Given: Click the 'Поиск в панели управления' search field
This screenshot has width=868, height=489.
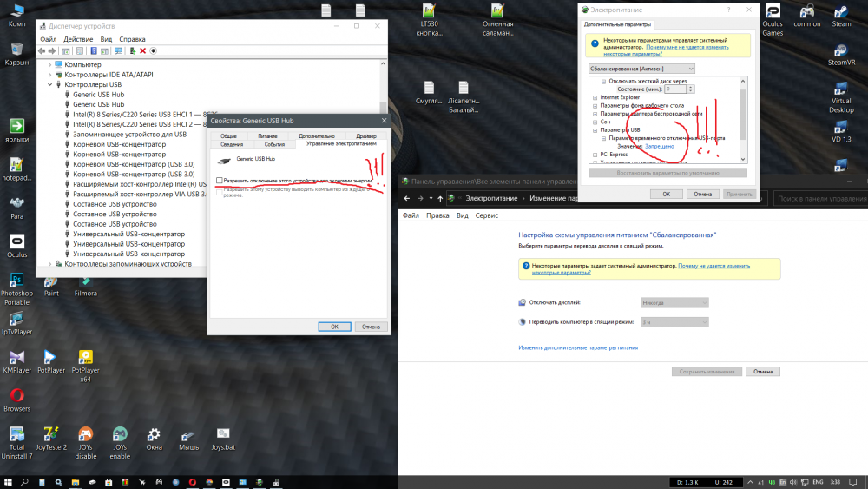Looking at the screenshot, I should point(821,198).
